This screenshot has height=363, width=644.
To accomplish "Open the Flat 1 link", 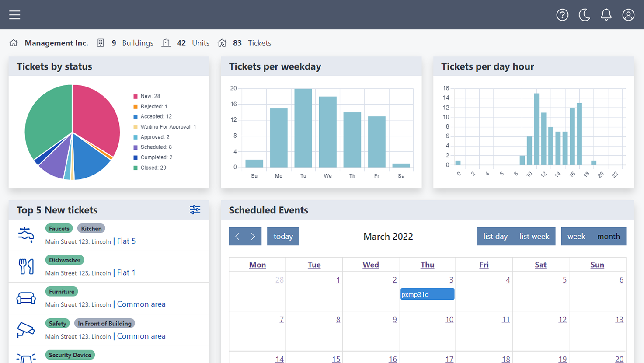I will 126,272.
